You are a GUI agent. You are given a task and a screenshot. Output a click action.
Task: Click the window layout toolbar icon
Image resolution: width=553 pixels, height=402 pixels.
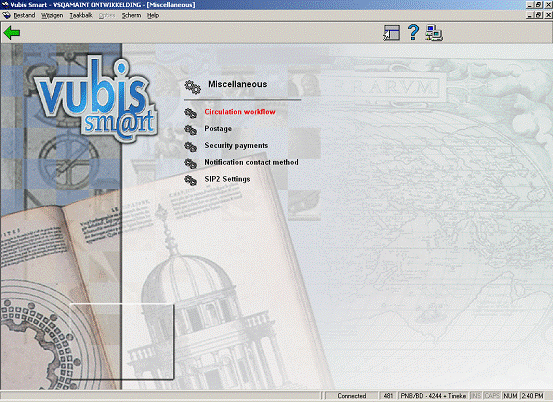391,33
